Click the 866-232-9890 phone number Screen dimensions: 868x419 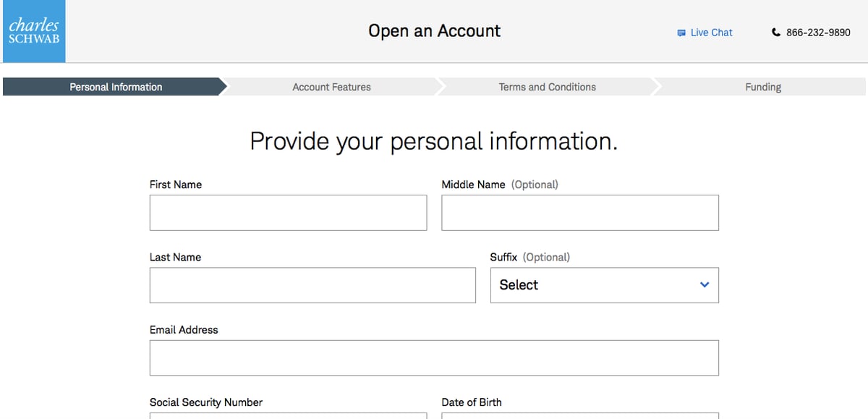pos(818,33)
